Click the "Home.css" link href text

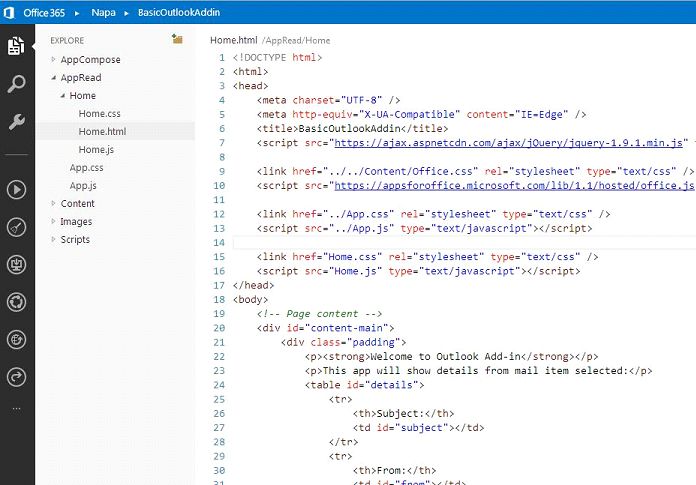(352, 256)
